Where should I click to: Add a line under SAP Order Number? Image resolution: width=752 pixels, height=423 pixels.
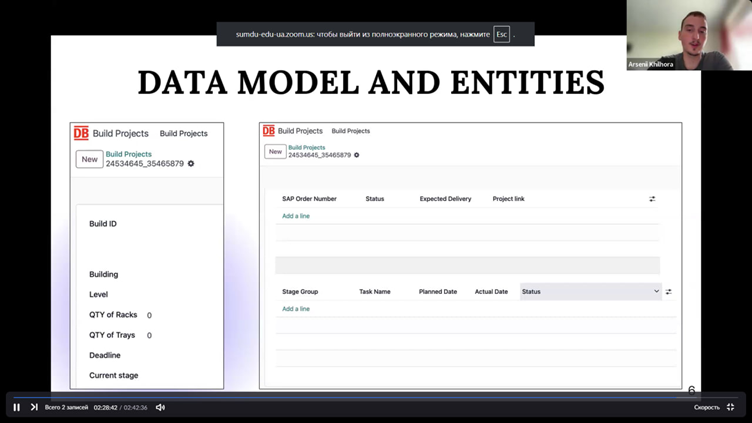(x=296, y=216)
